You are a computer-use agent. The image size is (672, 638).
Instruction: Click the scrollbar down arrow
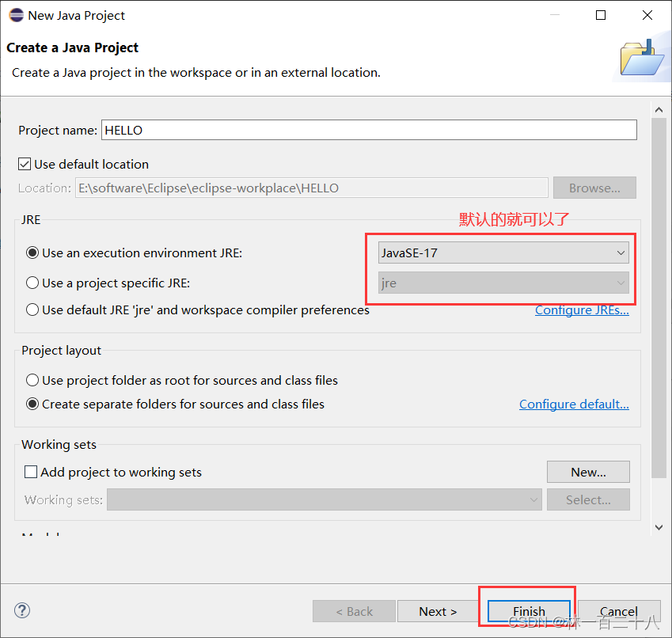[659, 527]
